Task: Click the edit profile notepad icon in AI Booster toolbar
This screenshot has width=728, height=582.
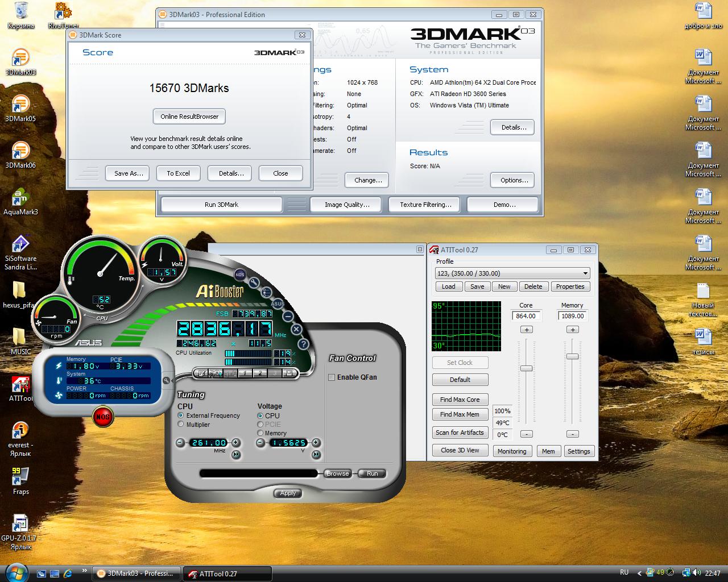Action: pos(201,373)
